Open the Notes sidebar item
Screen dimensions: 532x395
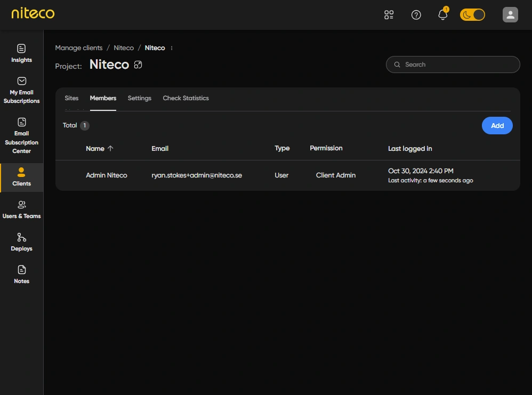tap(21, 275)
